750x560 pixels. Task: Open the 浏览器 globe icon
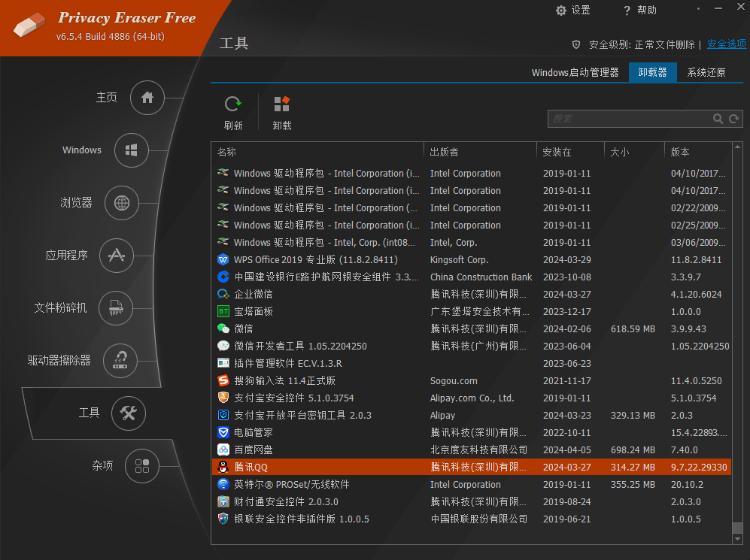pos(122,203)
